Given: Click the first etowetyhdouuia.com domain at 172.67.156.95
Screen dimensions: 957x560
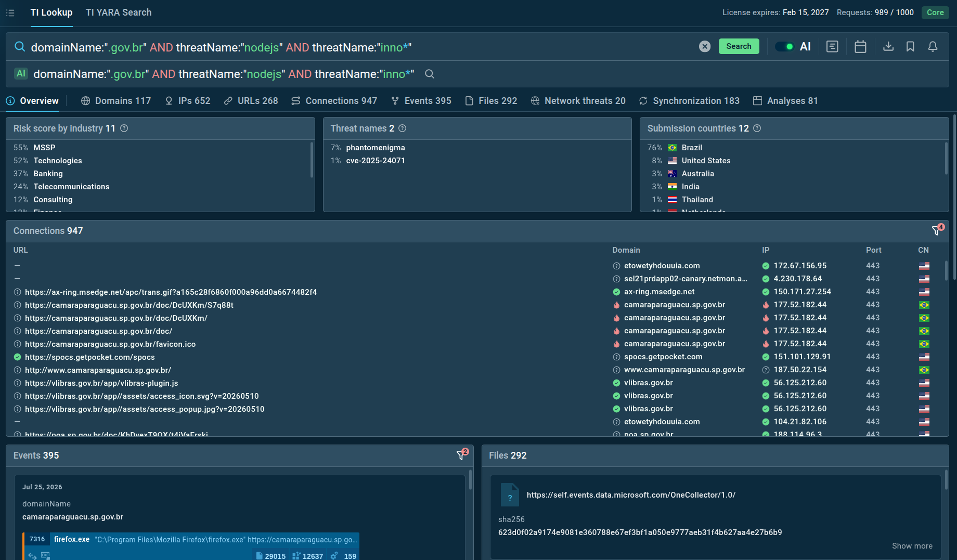Looking at the screenshot, I should [662, 266].
